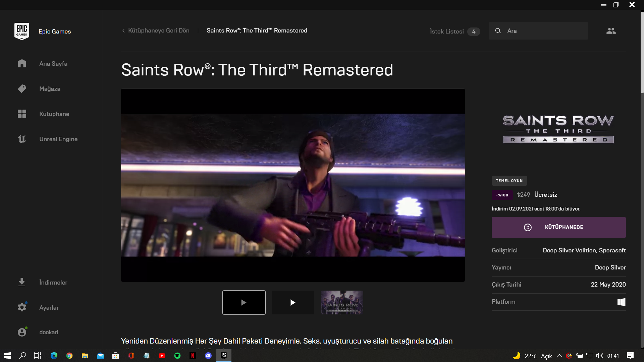The image size is (644, 362).
Task: Go to Mağaza store section
Action: pos(50,89)
